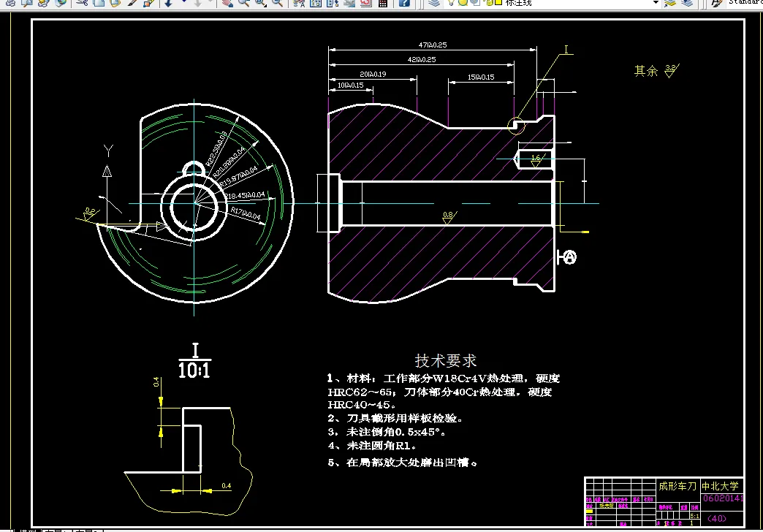Click the (40) text in title block
This screenshot has height=532, width=763.
pyautogui.click(x=717, y=518)
